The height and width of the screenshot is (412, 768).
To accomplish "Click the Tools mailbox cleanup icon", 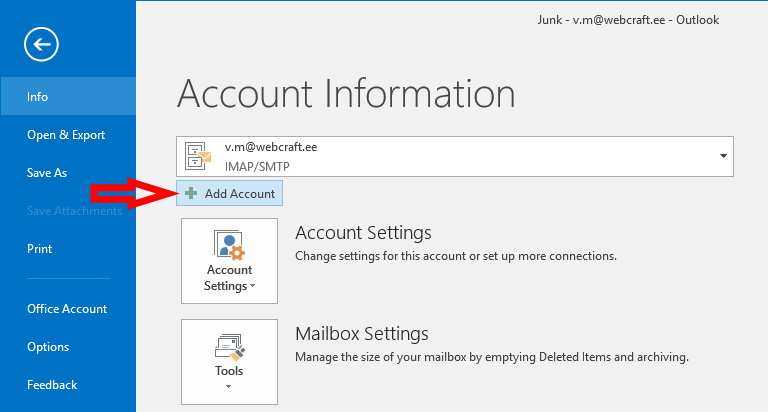I will (229, 347).
